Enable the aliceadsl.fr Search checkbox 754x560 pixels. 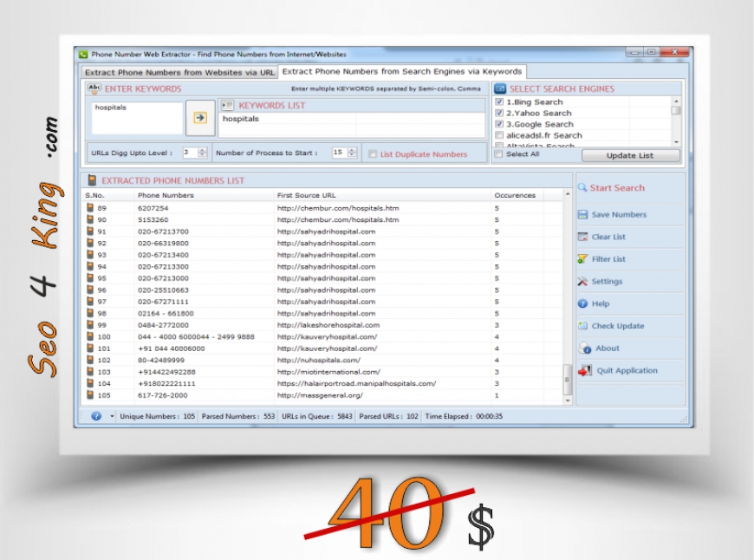coord(499,135)
